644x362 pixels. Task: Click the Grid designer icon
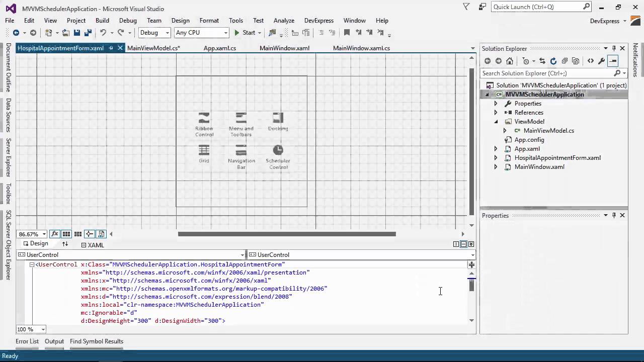(x=204, y=154)
